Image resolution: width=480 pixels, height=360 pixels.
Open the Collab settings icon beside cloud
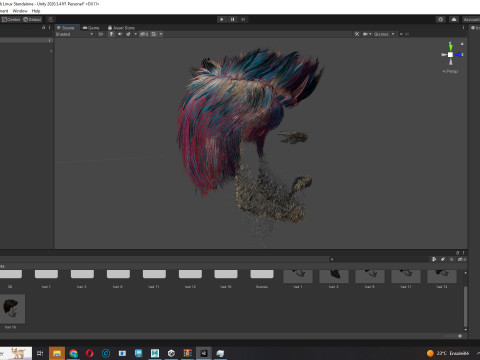[x=441, y=19]
